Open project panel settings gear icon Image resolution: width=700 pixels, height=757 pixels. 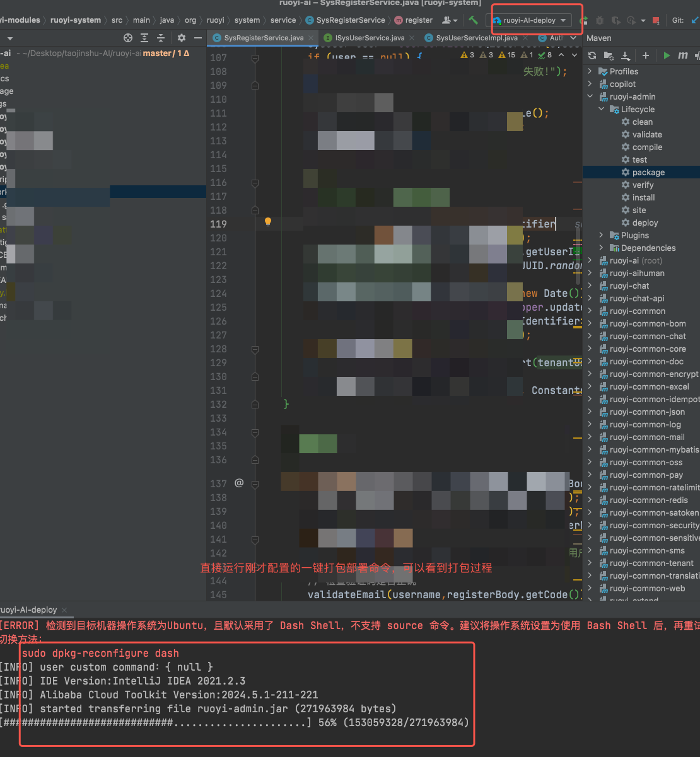coord(182,38)
